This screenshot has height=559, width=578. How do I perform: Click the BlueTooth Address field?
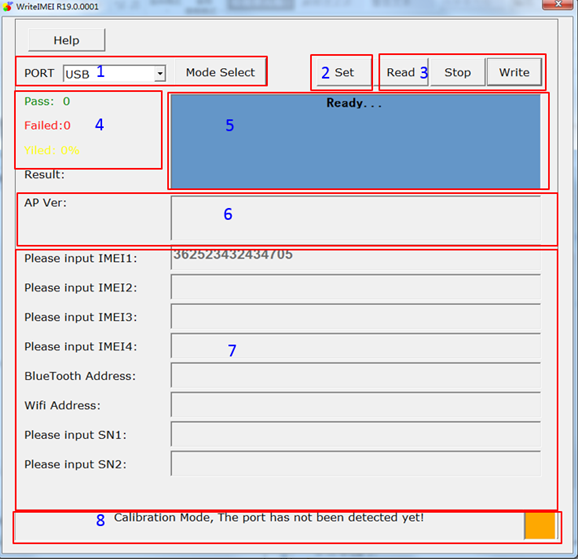pyautogui.click(x=356, y=375)
